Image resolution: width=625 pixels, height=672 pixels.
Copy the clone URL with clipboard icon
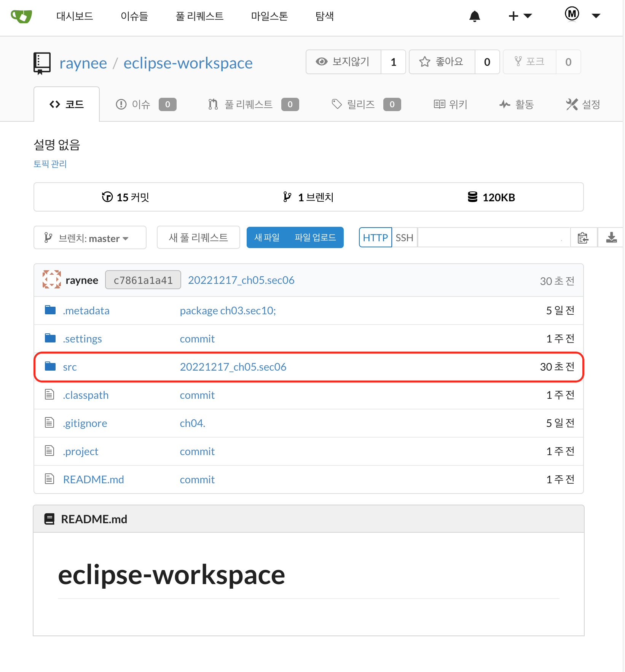[584, 237]
